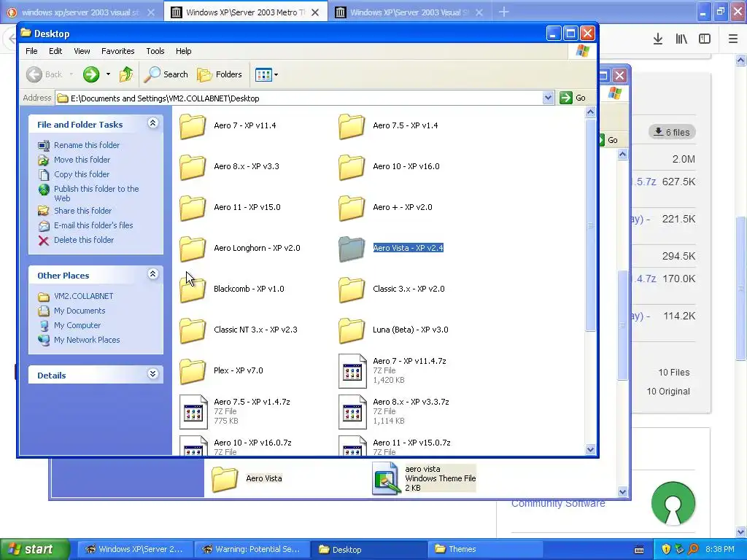
Task: Click Delete this folder
Action: (84, 240)
